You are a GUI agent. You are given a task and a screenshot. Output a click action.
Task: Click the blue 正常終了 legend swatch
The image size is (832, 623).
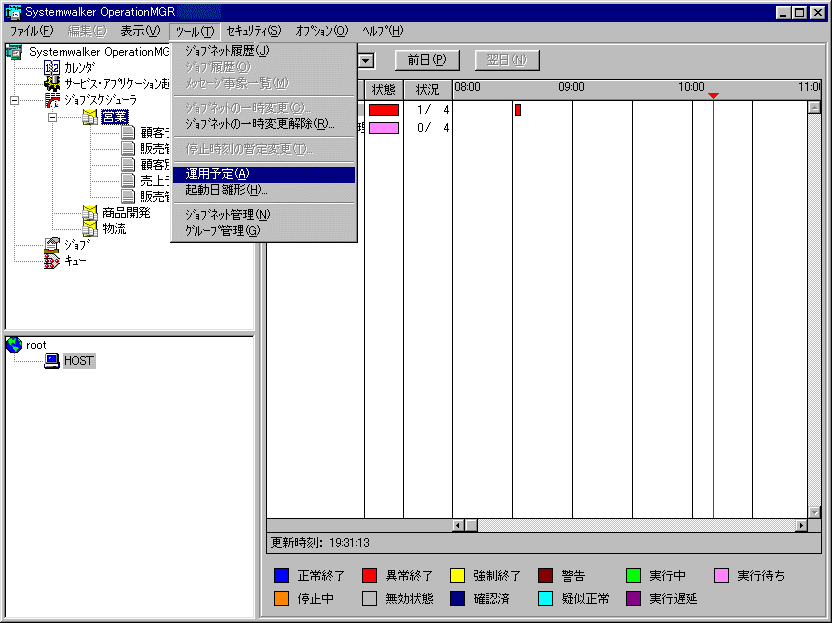pos(281,576)
